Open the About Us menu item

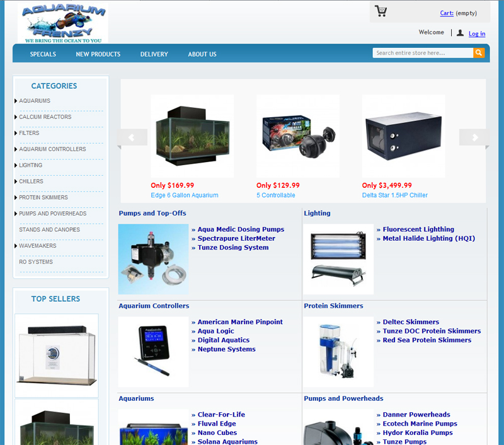[202, 54]
